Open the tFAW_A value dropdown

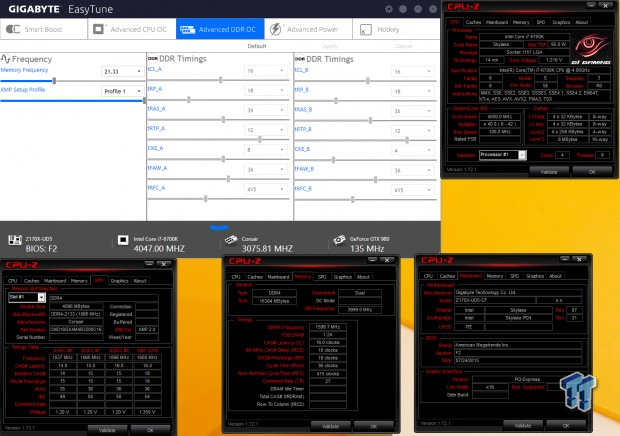(x=265, y=170)
